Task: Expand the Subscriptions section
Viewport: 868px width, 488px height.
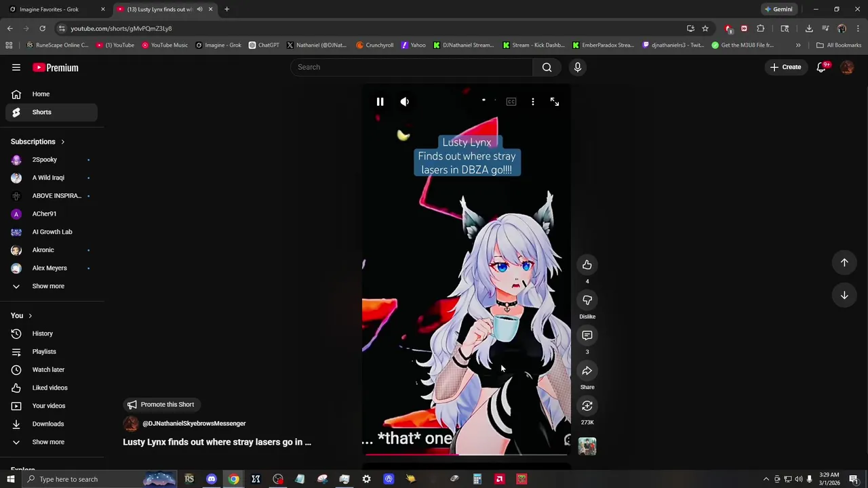Action: tap(38, 142)
